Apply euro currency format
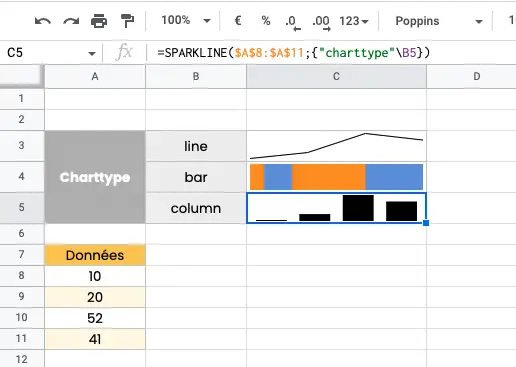This screenshot has width=516, height=367. click(238, 21)
